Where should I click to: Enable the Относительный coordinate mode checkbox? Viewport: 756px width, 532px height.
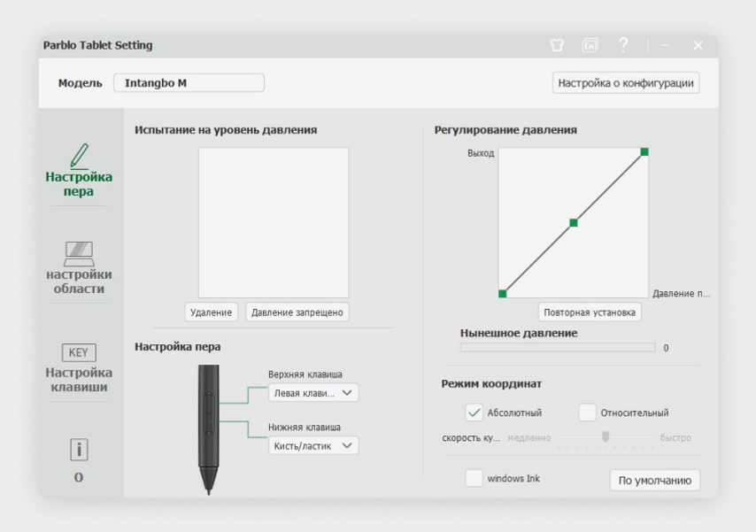587,412
